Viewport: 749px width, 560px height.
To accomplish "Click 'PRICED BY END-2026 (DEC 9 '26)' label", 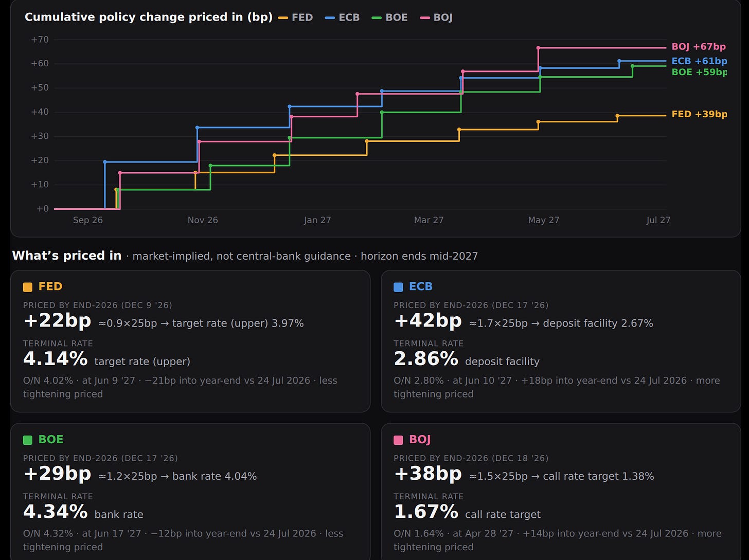I will point(98,305).
